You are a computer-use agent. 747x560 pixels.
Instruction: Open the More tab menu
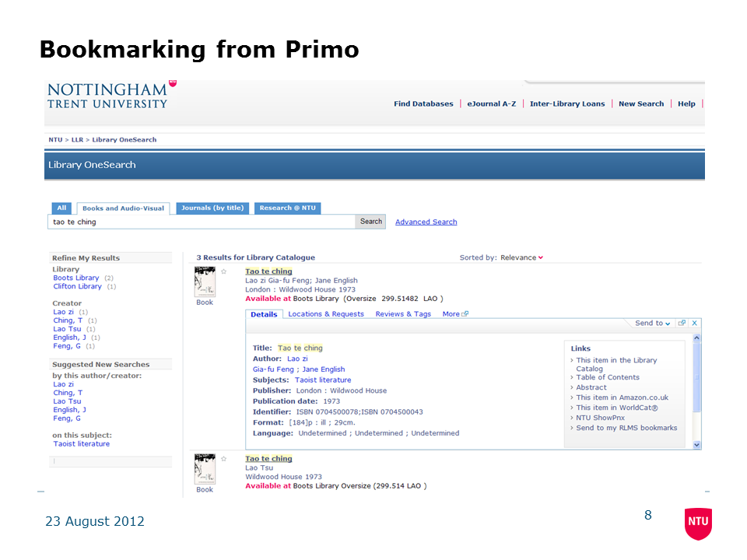pyautogui.click(x=455, y=314)
